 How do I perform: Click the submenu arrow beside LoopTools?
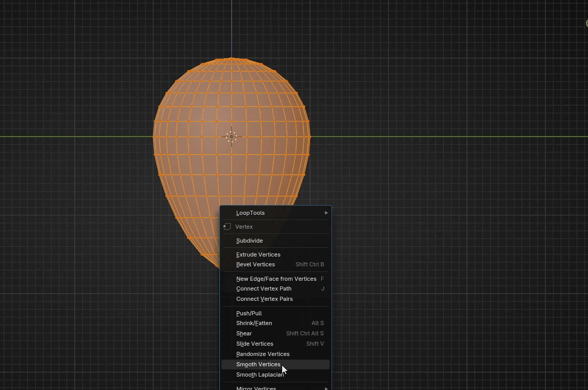pos(326,213)
